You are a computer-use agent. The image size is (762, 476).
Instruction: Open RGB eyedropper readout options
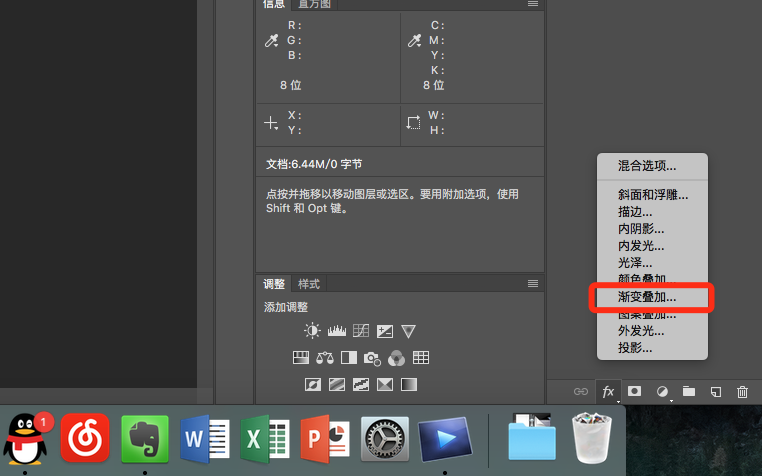[271, 40]
